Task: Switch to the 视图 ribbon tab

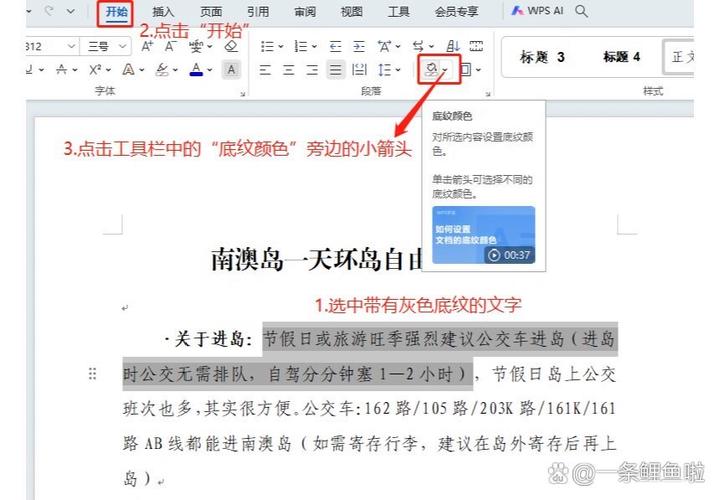Action: pos(352,11)
